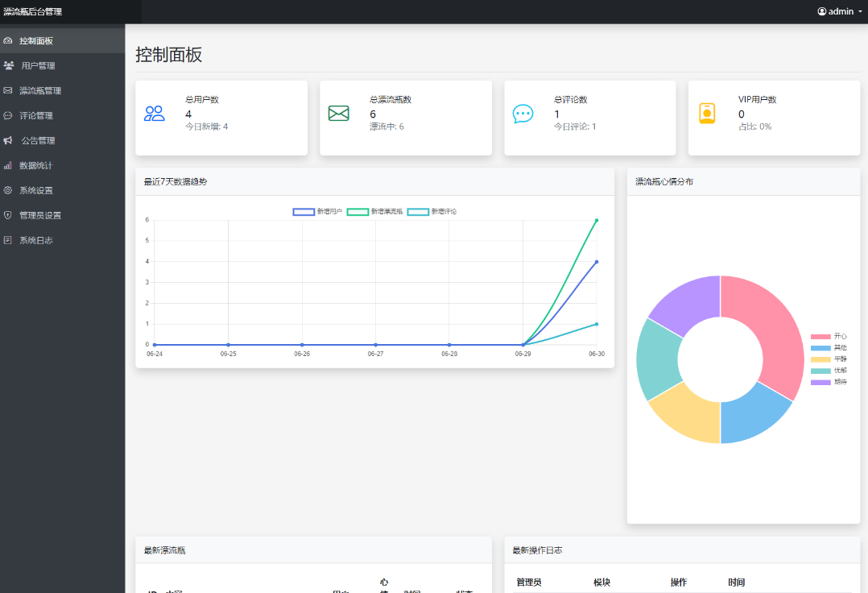Viewport: 868px width, 593px height.
Task: Toggle 新增评论 series in chart legend
Action: [432, 212]
